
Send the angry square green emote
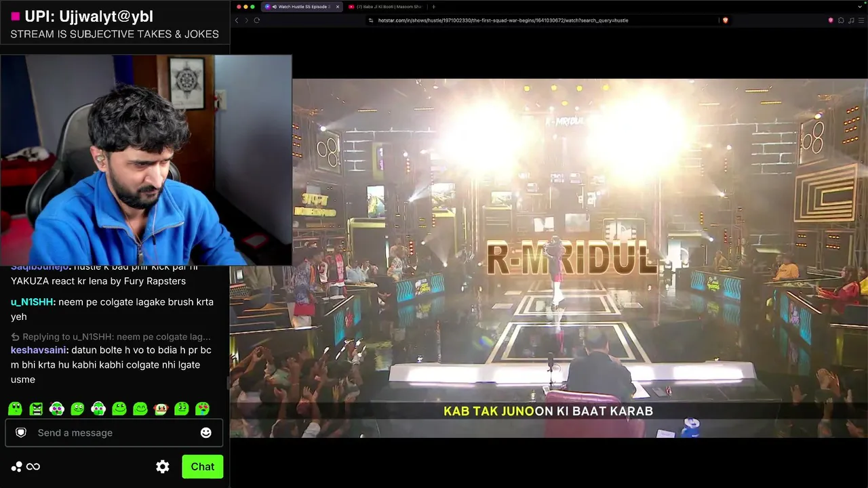[36, 409]
